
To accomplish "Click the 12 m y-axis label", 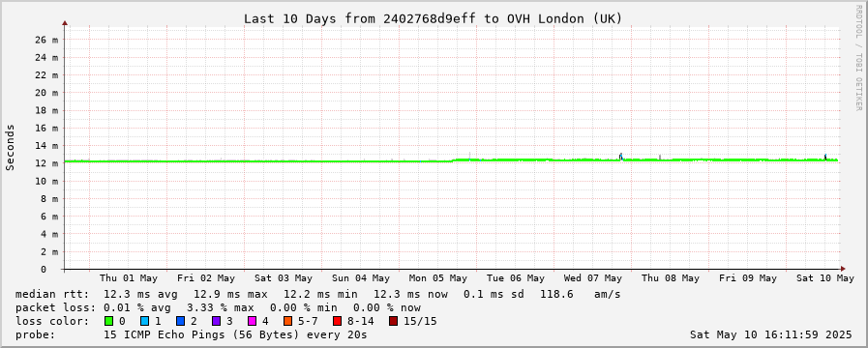I will coord(46,163).
